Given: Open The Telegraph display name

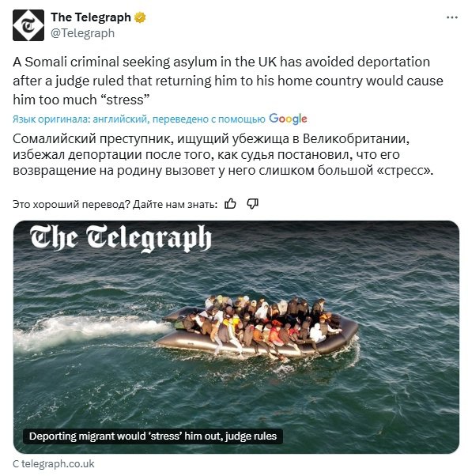Looking at the screenshot, I should click(x=91, y=17).
